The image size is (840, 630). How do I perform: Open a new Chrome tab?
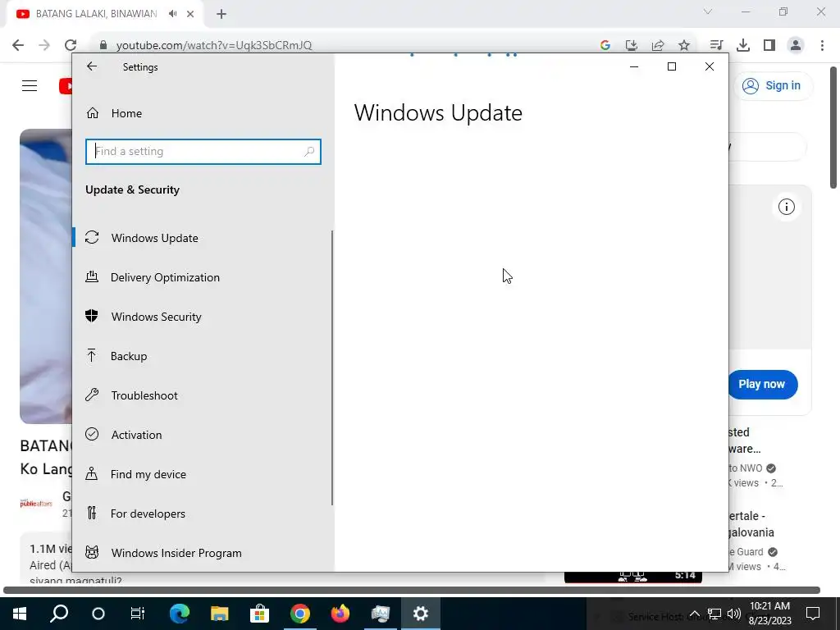pyautogui.click(x=221, y=15)
